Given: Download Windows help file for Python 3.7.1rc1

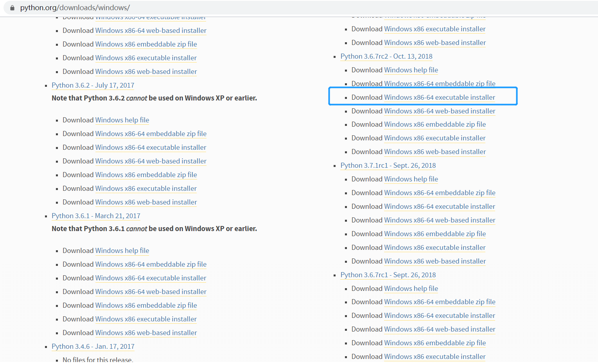Looking at the screenshot, I should (411, 179).
